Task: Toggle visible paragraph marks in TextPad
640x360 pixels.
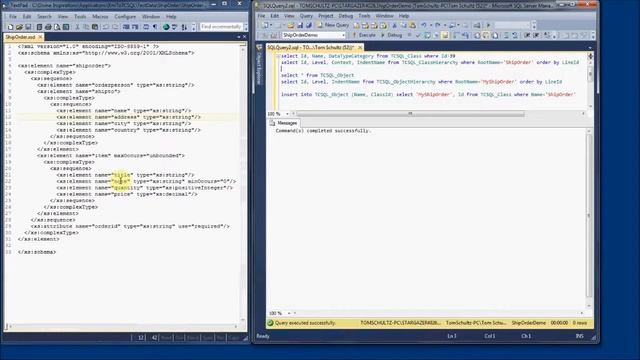Action: (x=155, y=27)
